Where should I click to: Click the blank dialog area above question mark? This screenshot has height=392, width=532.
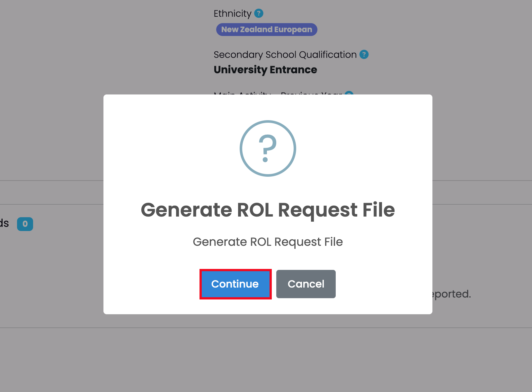coord(268,108)
